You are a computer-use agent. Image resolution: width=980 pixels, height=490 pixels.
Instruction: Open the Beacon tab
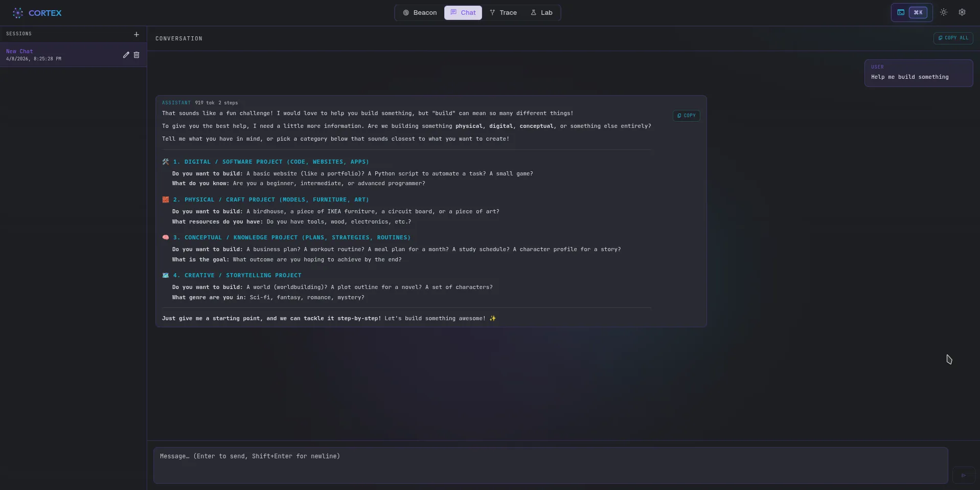[x=420, y=13]
